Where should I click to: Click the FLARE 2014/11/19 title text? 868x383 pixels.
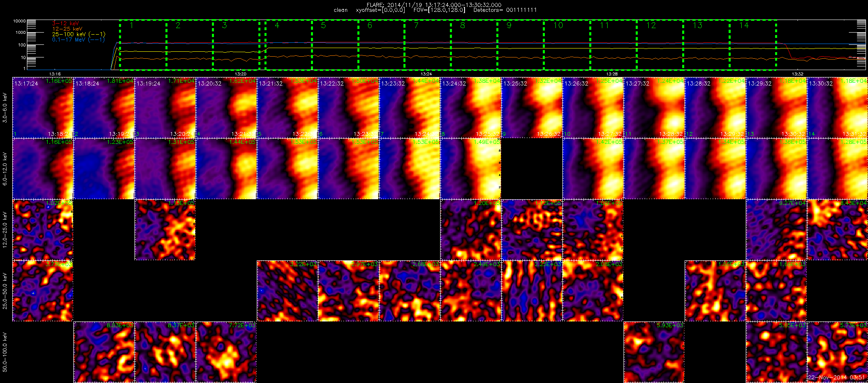pyautogui.click(x=434, y=5)
